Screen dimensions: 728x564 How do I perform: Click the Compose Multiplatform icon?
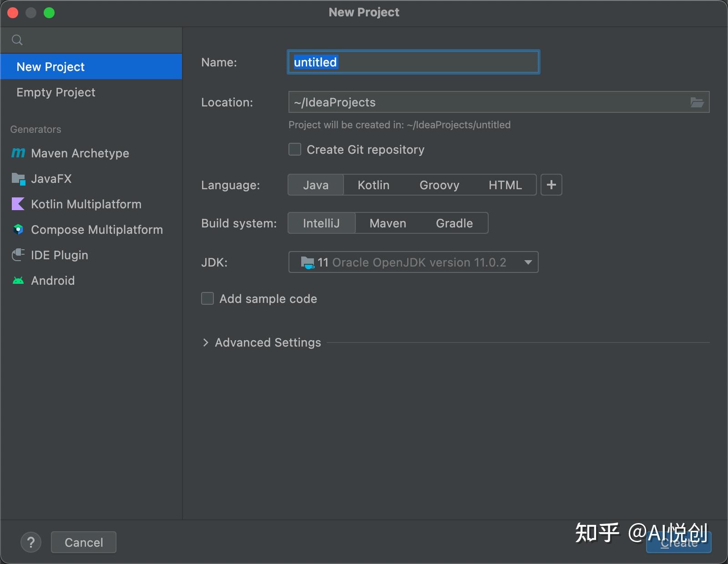coord(18,230)
